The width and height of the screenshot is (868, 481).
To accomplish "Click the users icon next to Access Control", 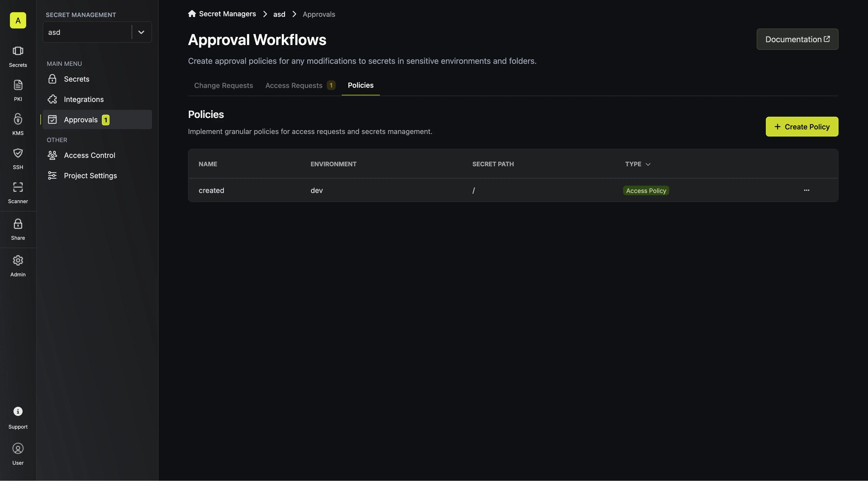I will click(x=52, y=155).
